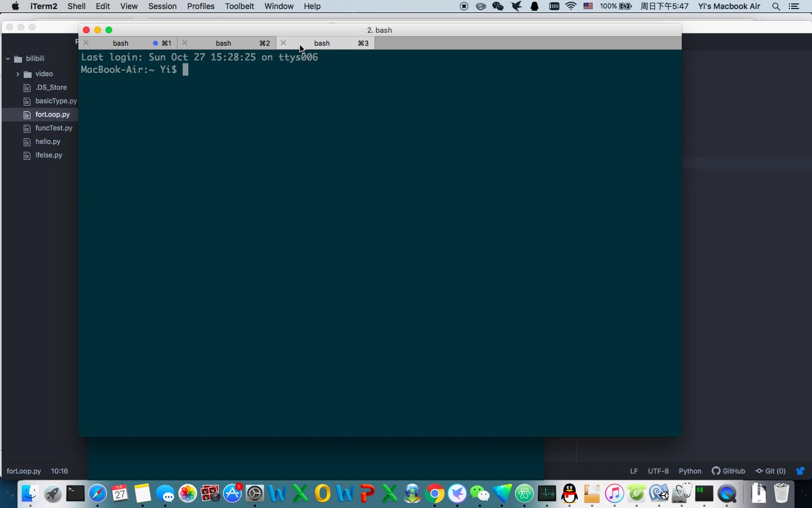
Task: Open the Session menu
Action: (162, 6)
